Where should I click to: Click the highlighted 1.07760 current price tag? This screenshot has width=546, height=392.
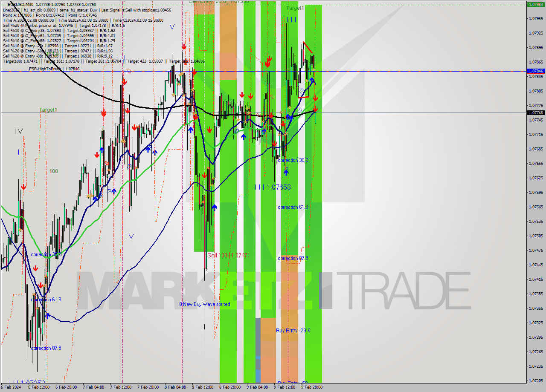(536, 112)
